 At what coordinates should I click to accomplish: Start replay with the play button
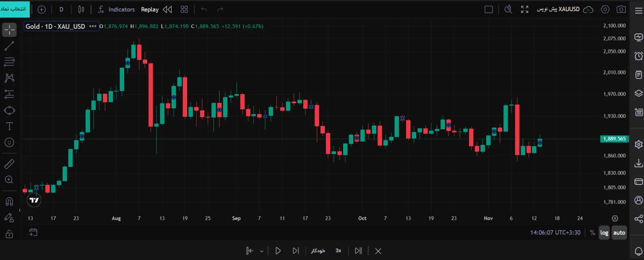pos(278,251)
